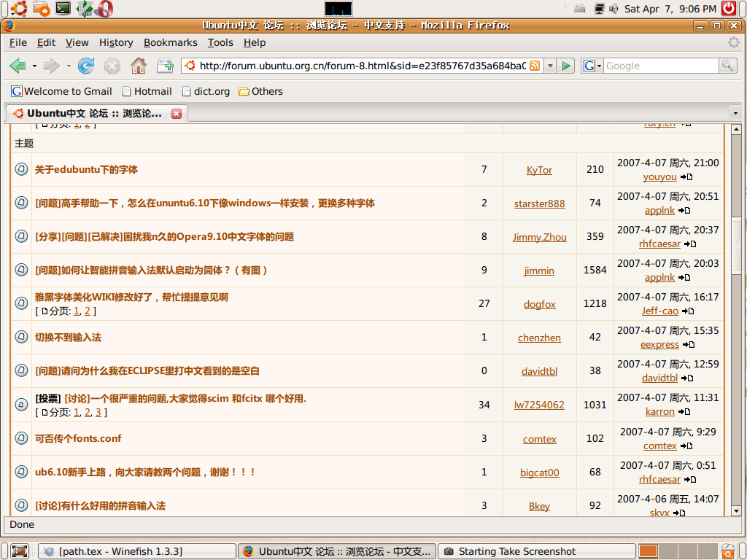Click last-post arrow icon next to Jeff-cao
The image size is (747, 560).
pyautogui.click(x=687, y=311)
